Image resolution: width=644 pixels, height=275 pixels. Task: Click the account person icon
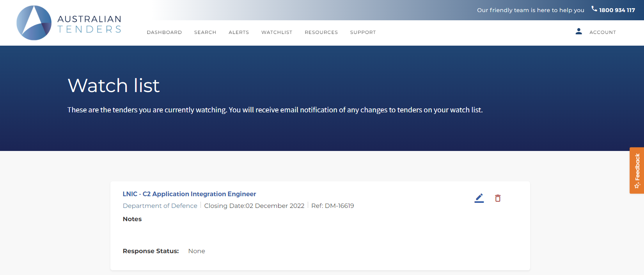(x=579, y=31)
